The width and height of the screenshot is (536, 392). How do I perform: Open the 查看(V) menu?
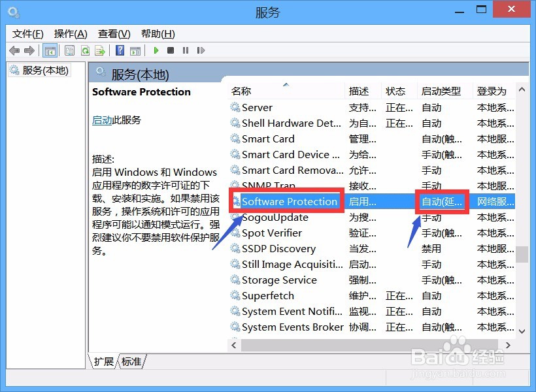click(x=113, y=33)
